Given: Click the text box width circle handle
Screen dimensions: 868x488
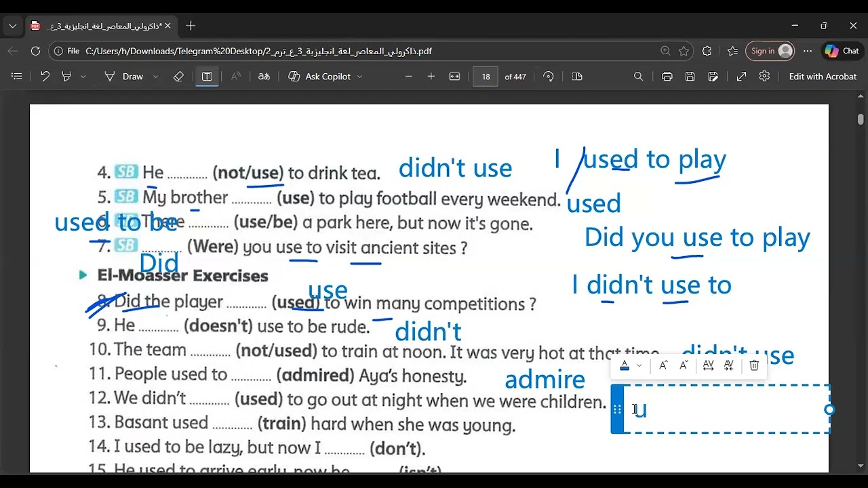Looking at the screenshot, I should tap(829, 409).
